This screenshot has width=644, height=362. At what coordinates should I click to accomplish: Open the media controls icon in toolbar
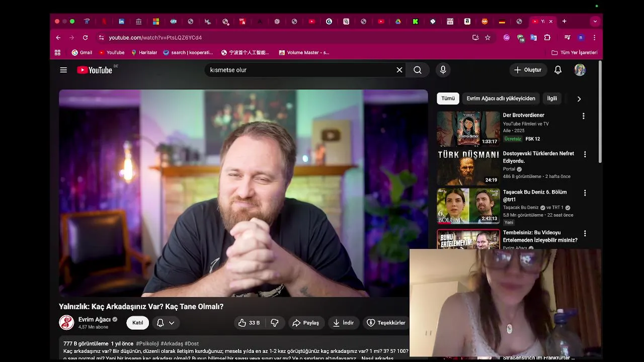[x=567, y=37]
